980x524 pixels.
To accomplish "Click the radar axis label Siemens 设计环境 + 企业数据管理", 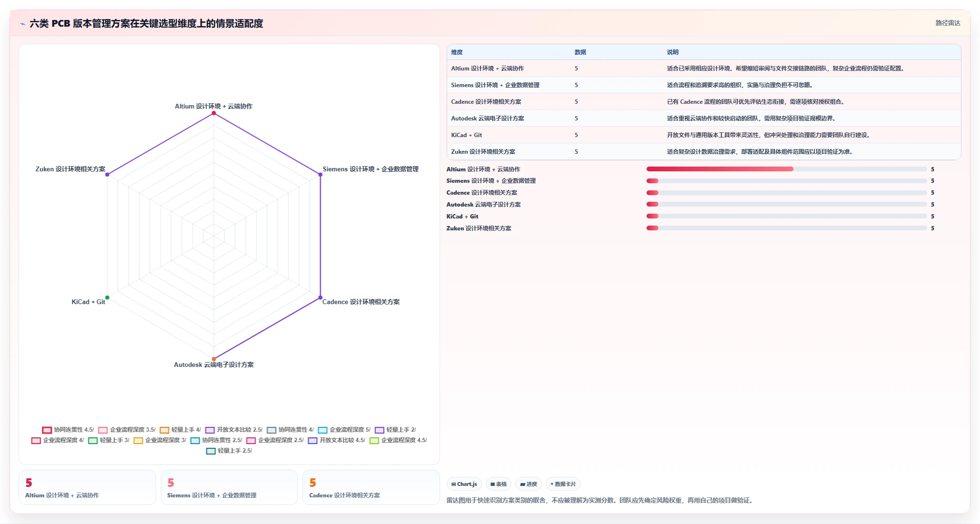I will pos(371,169).
